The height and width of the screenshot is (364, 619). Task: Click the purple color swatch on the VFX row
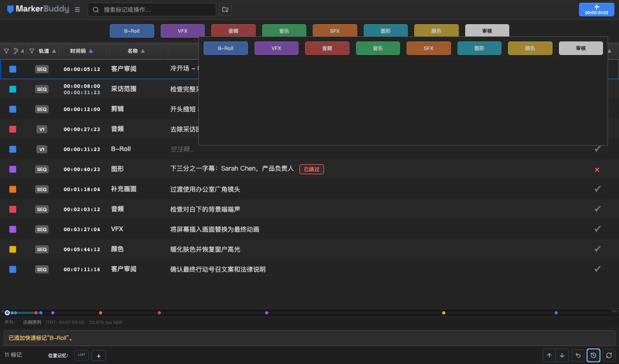pyautogui.click(x=13, y=229)
